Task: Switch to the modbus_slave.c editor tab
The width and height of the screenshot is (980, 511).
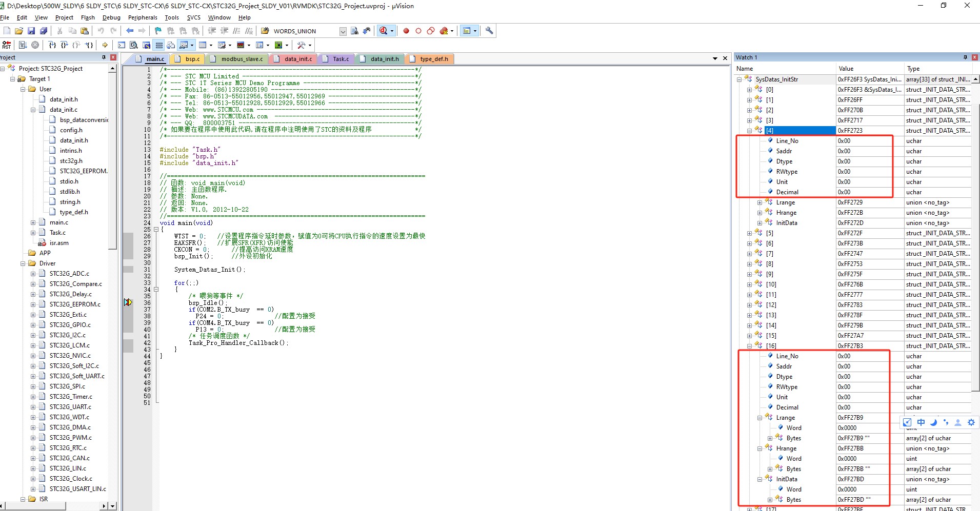Action: (x=237, y=59)
